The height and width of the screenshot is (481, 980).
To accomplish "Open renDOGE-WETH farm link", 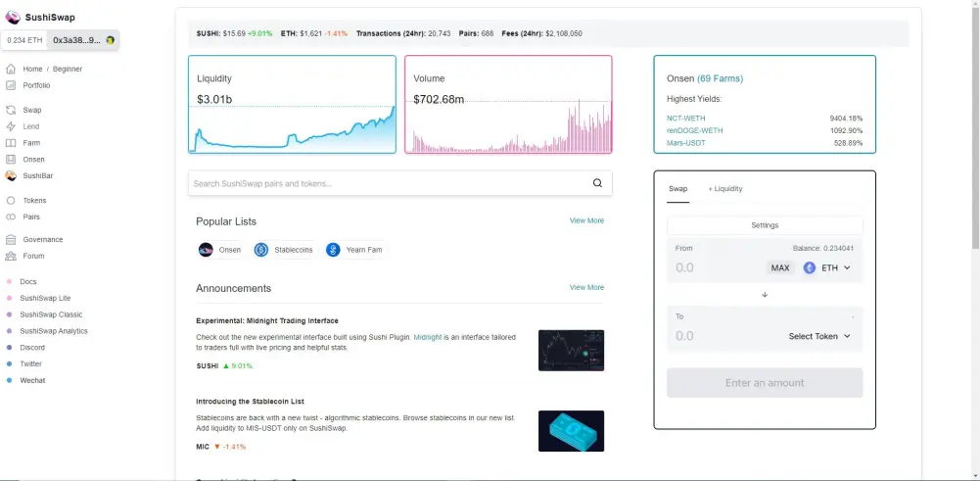I will tap(694, 130).
